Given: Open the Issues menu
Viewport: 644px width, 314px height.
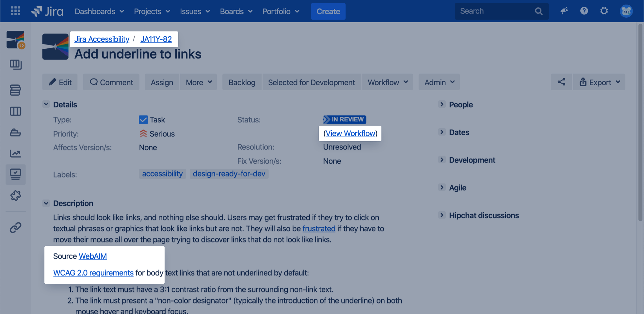Looking at the screenshot, I should [195, 11].
